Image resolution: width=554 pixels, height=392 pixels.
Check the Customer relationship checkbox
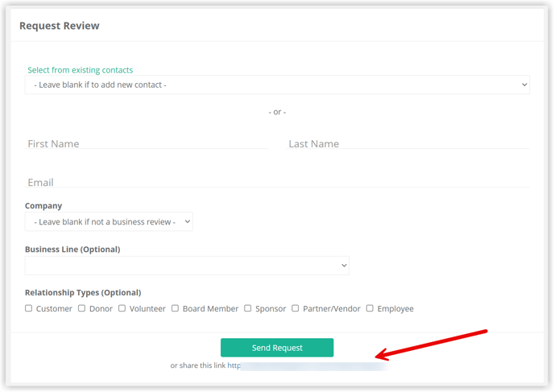29,308
